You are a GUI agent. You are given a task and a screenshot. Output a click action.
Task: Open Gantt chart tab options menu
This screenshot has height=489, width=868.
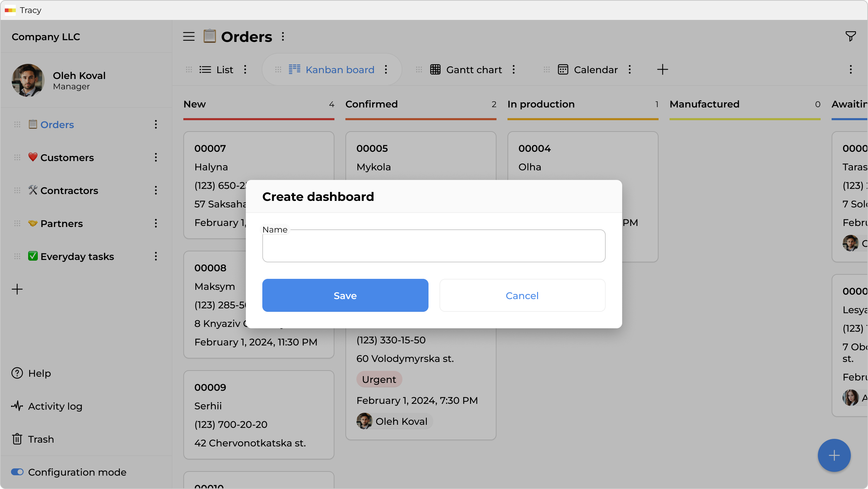click(x=514, y=70)
